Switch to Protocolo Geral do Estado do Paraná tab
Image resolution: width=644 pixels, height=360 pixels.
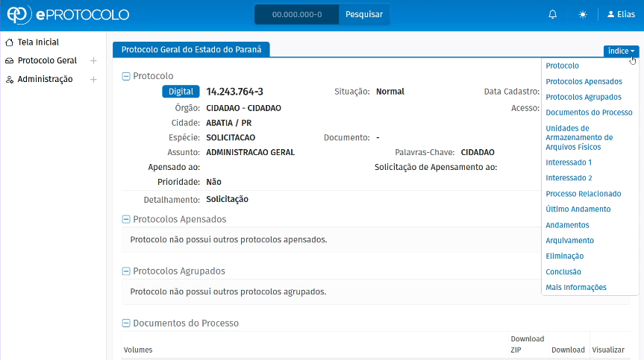click(191, 49)
